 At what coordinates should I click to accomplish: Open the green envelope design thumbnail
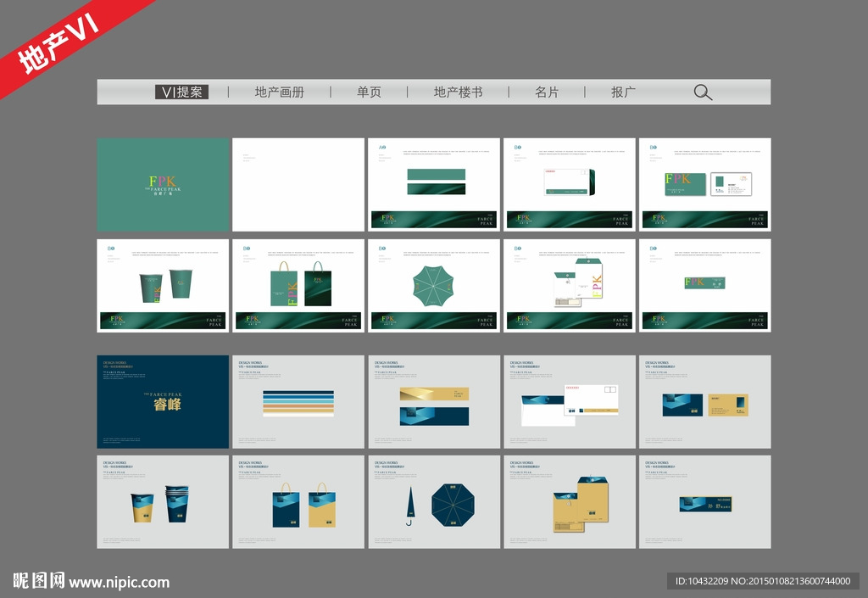(570, 184)
